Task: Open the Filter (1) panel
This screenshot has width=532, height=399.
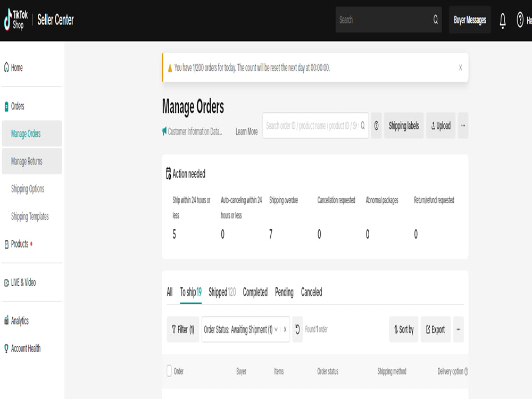Action: [183, 329]
